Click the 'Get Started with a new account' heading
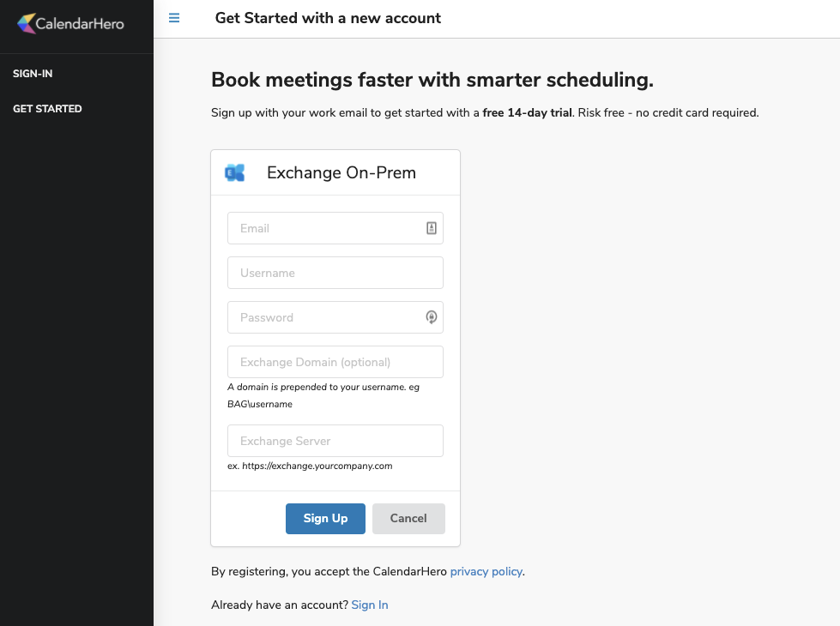Screen dimensions: 840x626 [x=328, y=18]
